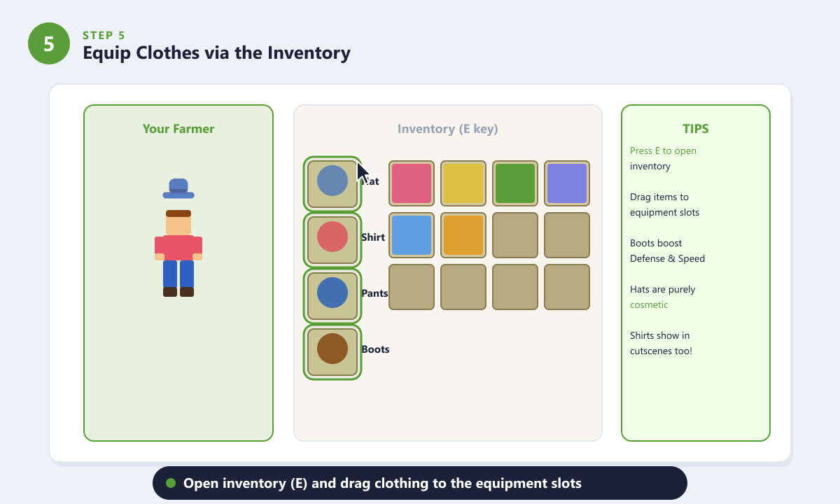Click the step 5 number badge

pyautogui.click(x=49, y=43)
